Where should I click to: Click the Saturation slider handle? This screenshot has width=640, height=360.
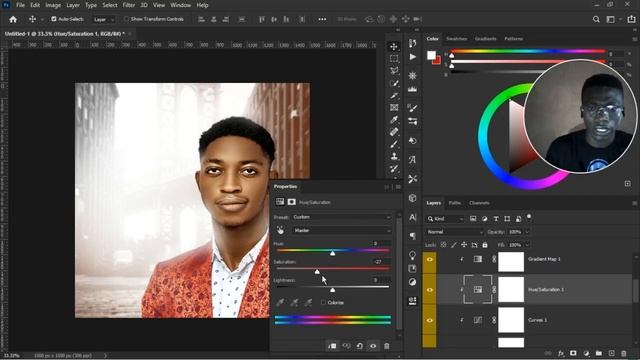click(317, 272)
